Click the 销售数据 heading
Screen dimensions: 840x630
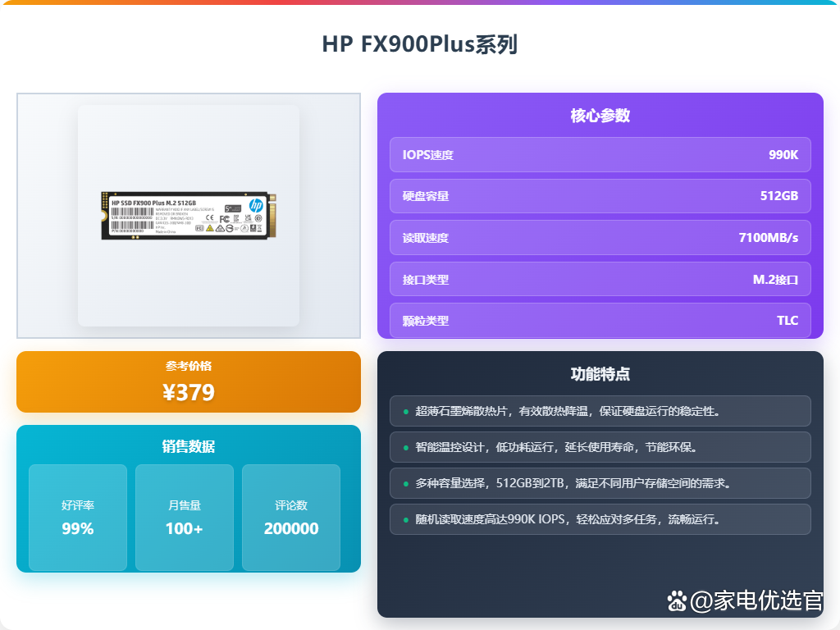pyautogui.click(x=189, y=446)
